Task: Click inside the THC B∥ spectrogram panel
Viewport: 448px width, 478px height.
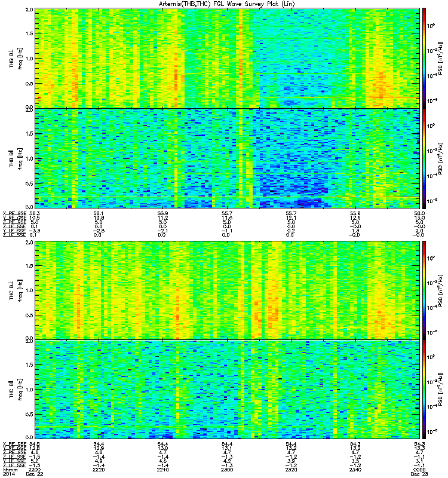Action: click(x=227, y=389)
